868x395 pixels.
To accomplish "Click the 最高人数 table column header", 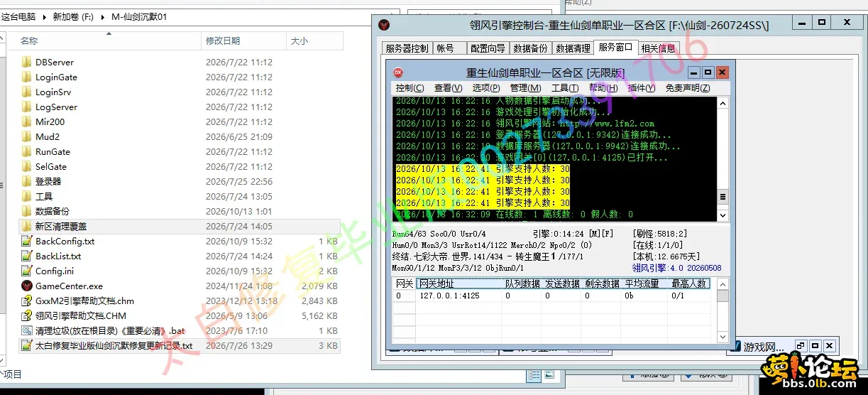I will 689,283.
